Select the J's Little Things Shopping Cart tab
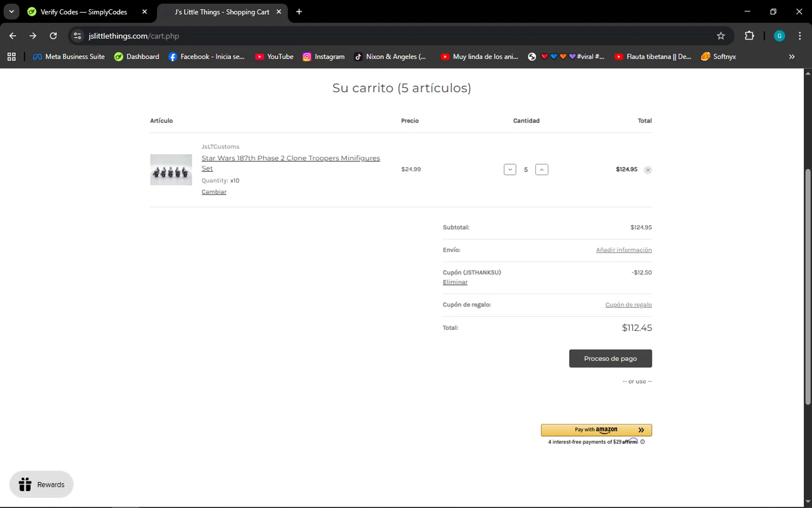This screenshot has height=508, width=812. pyautogui.click(x=221, y=11)
